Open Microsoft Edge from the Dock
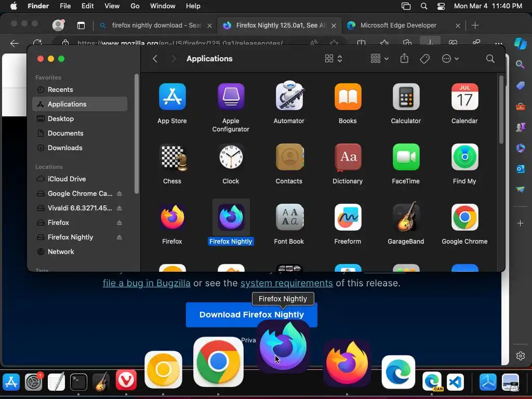This screenshot has height=399, width=532. tap(398, 372)
